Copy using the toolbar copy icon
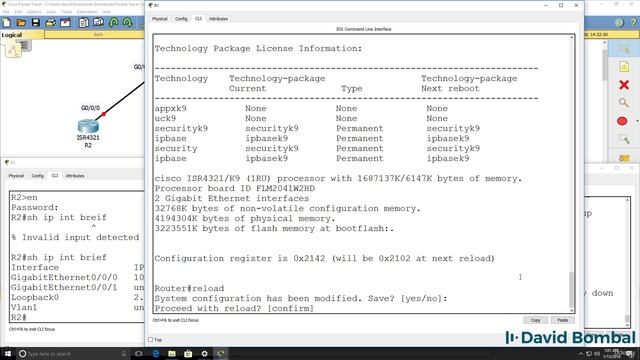 (x=84, y=22)
